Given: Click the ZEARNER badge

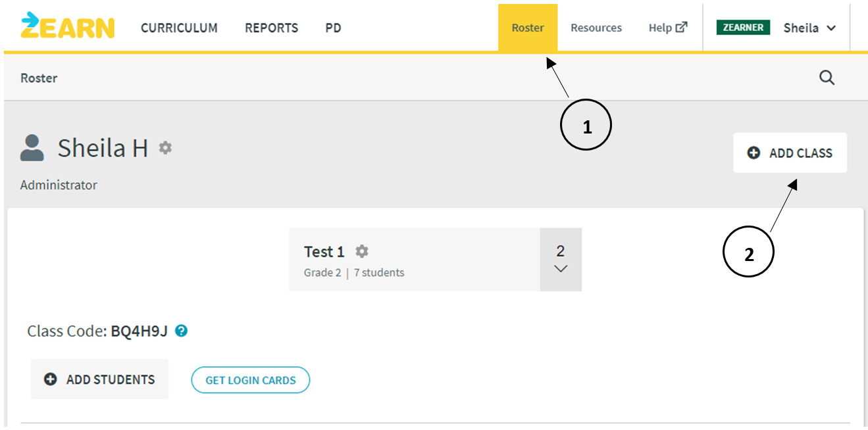Looking at the screenshot, I should (x=743, y=28).
